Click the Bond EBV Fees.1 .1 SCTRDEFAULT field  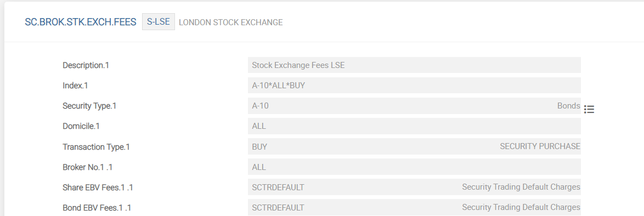[414, 207]
